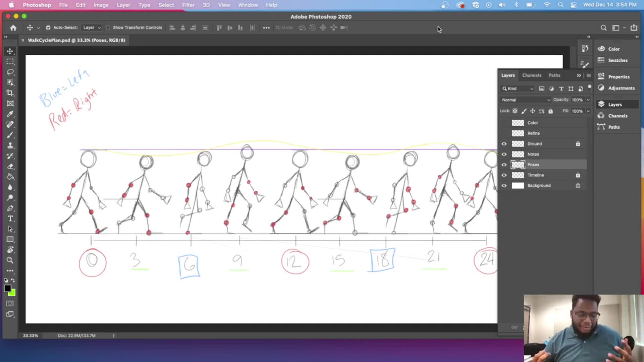Enable Show Transform Controls checkbox
Image resolution: width=644 pixels, height=362 pixels.
[x=108, y=28]
